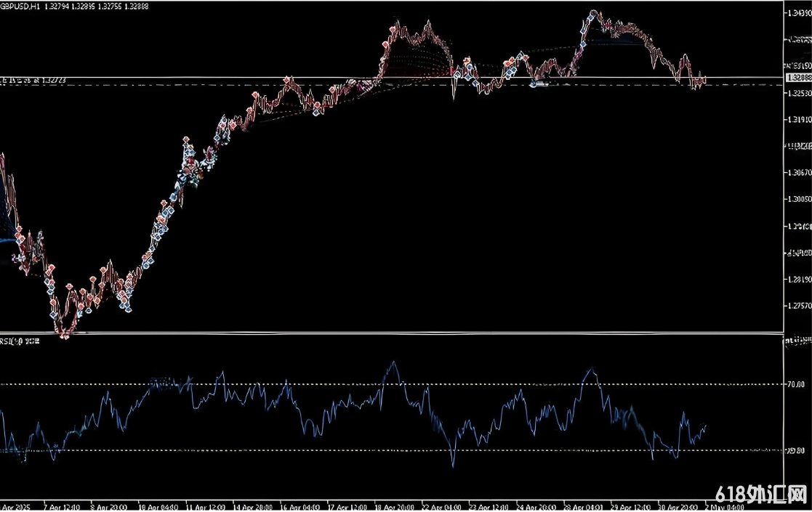Click the 1.27570 price axis label

[x=798, y=306]
